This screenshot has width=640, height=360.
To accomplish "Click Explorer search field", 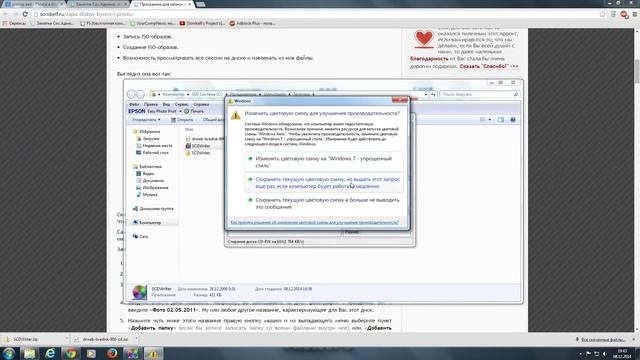I will pyautogui.click(x=480, y=94).
